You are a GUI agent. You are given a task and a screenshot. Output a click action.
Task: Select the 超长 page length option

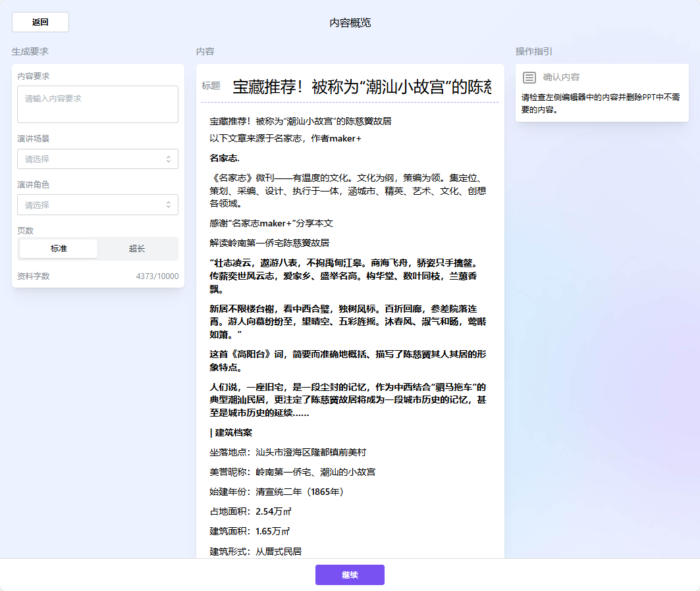[138, 248]
